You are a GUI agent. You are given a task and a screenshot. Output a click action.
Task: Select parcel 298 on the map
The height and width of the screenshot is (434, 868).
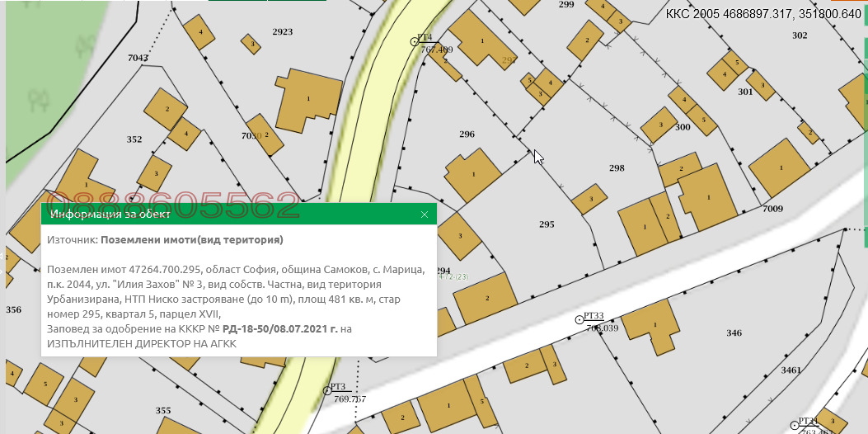tap(617, 167)
